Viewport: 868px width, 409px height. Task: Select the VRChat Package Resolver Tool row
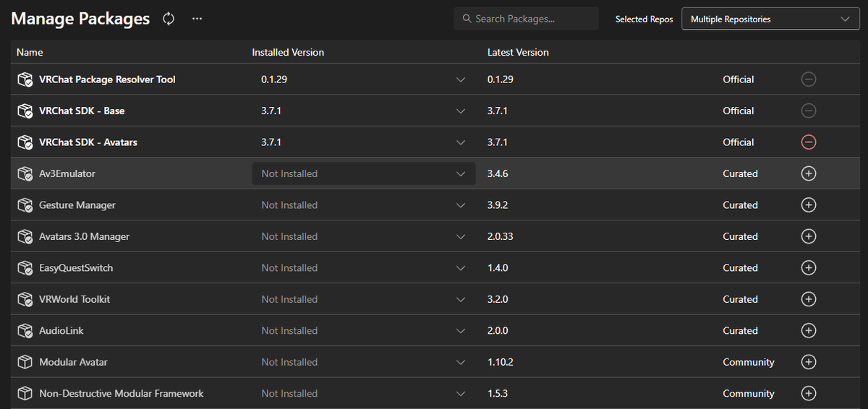click(107, 79)
